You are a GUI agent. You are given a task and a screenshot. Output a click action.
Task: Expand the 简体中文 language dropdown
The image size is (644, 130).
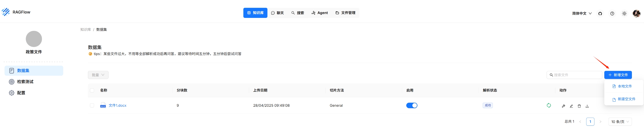coord(582,13)
